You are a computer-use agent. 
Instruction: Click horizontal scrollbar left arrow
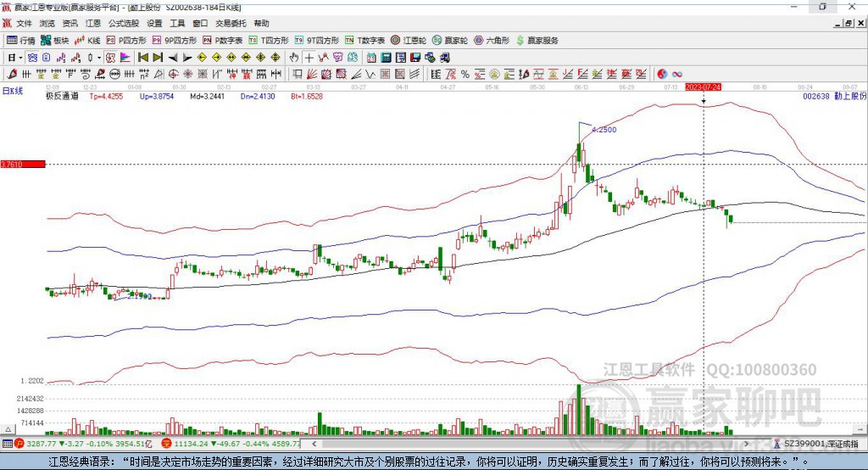click(314, 444)
